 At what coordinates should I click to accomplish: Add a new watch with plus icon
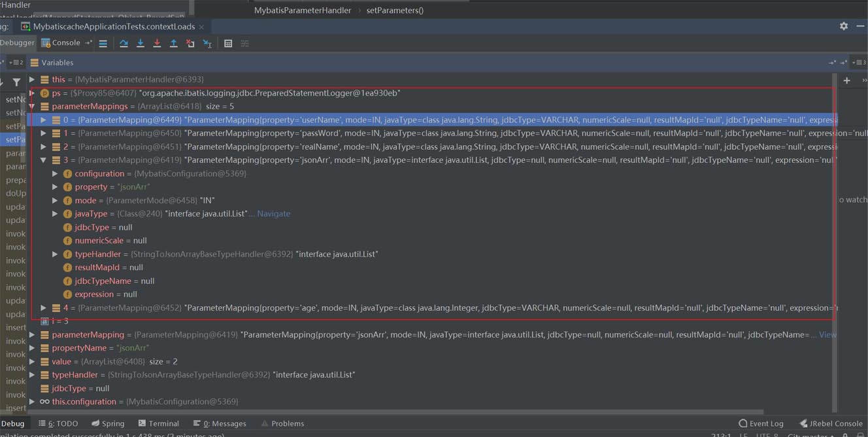[x=846, y=80]
